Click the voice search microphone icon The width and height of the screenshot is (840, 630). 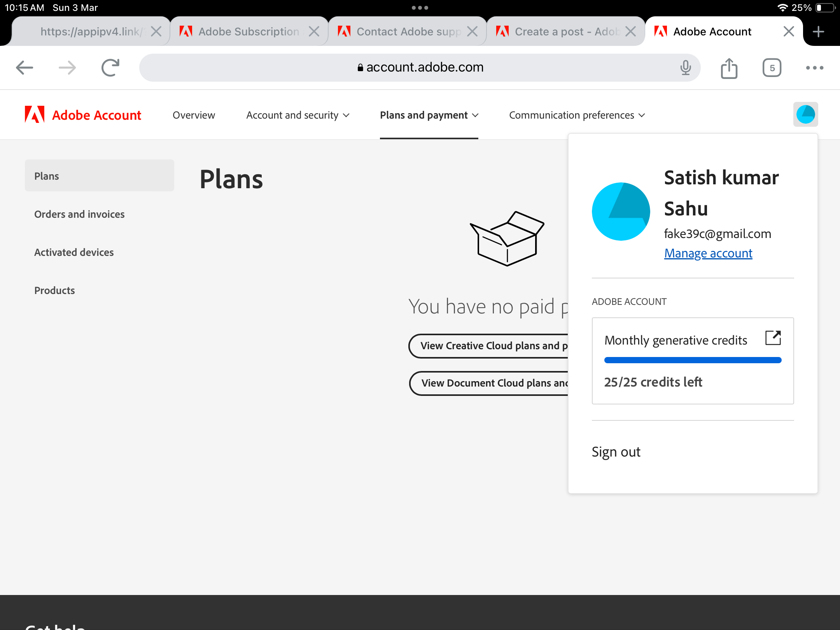tap(686, 67)
